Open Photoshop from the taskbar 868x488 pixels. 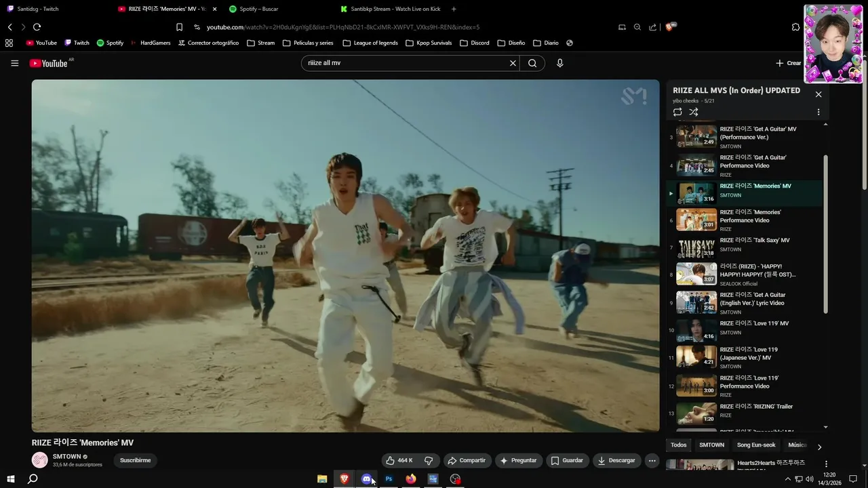(x=389, y=479)
